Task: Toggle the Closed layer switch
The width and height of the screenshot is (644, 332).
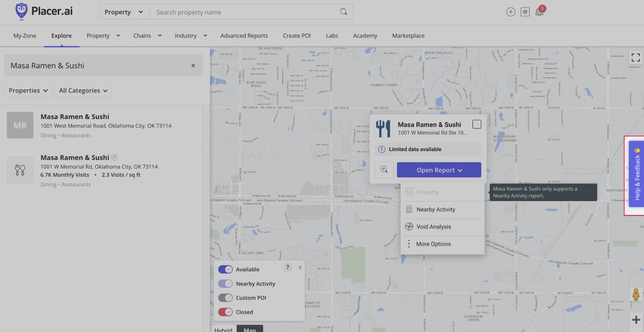Action: [x=225, y=312]
